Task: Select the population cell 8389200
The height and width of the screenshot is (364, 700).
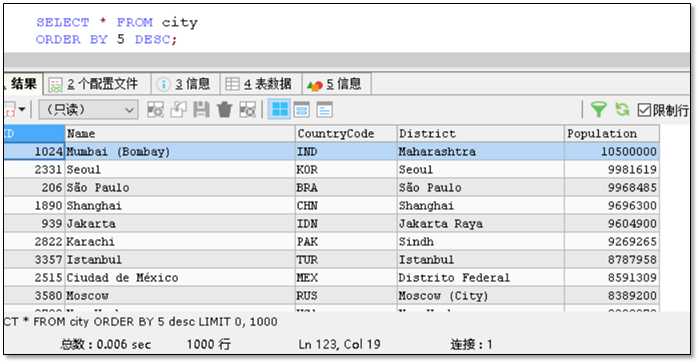Action: 612,296
